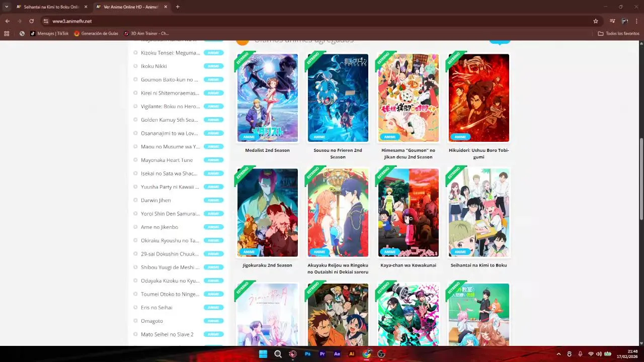Open Todos los favoritos folder

[618, 34]
